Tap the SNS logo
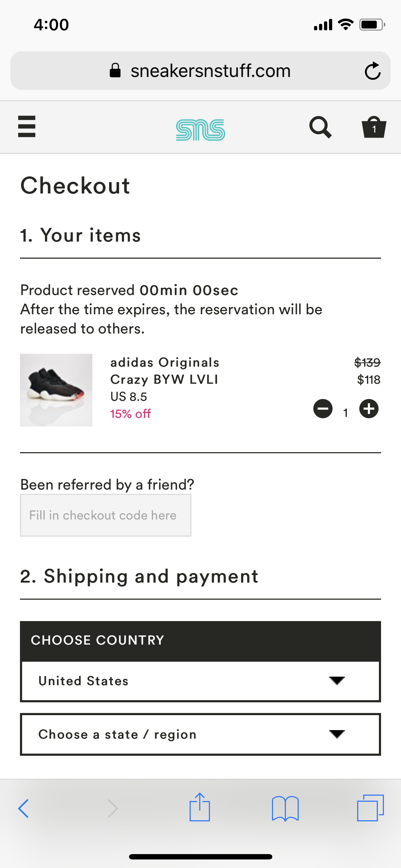The image size is (401, 868). pyautogui.click(x=200, y=130)
